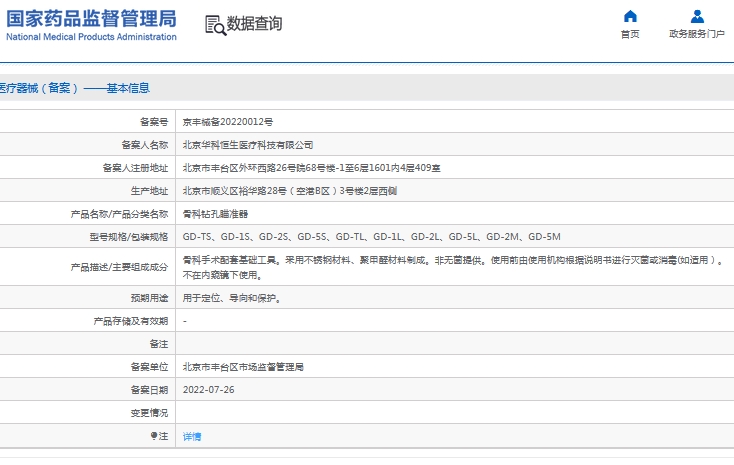Click the 备案号 row label
The image size is (734, 465).
pos(154,122)
